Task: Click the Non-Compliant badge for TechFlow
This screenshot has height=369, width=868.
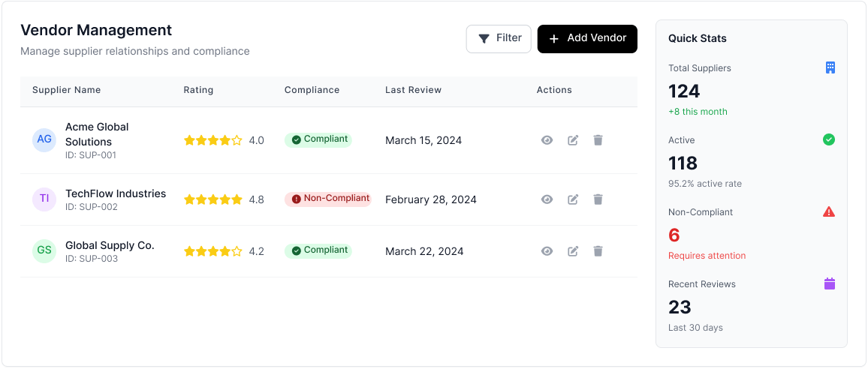Action: pyautogui.click(x=328, y=199)
